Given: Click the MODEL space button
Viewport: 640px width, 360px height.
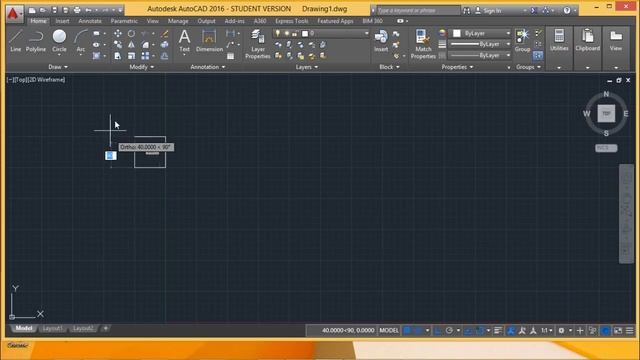Looking at the screenshot, I should pos(389,330).
